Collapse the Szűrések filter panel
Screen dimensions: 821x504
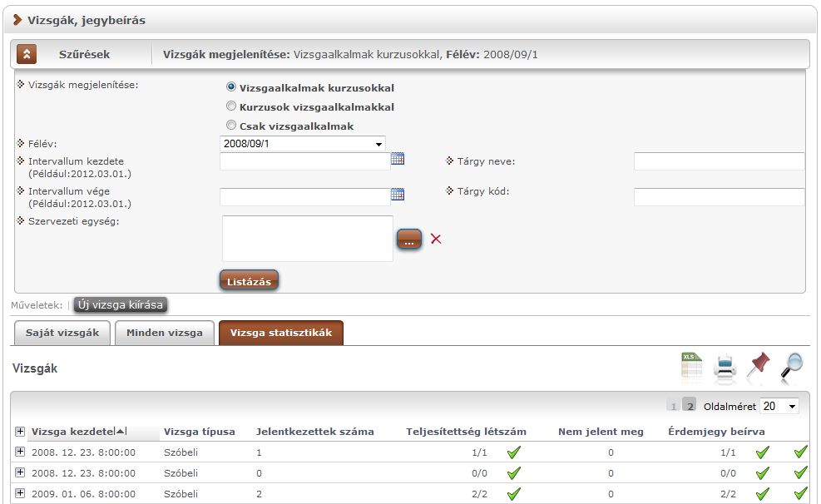pos(27,54)
